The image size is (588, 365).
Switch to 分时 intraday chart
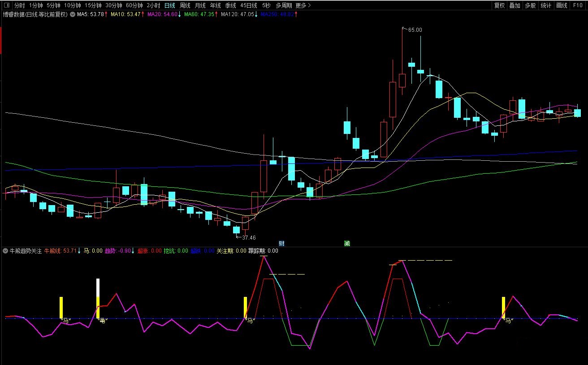(19, 5)
